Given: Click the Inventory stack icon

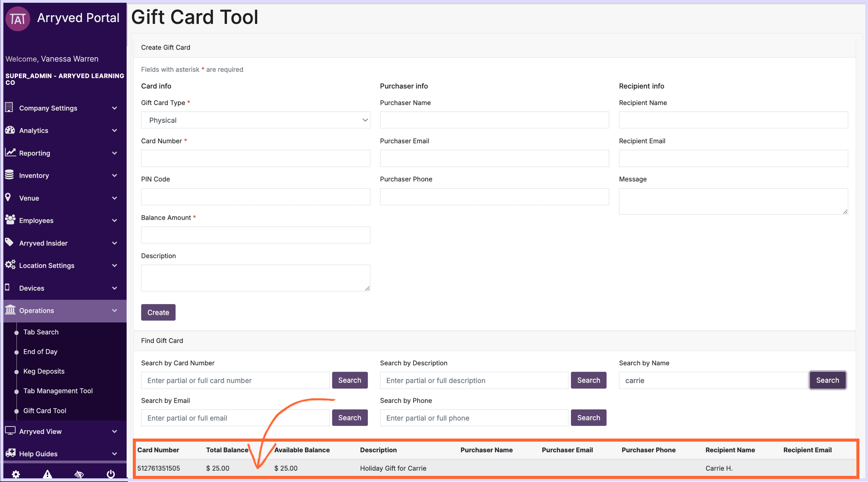Looking at the screenshot, I should point(9,175).
